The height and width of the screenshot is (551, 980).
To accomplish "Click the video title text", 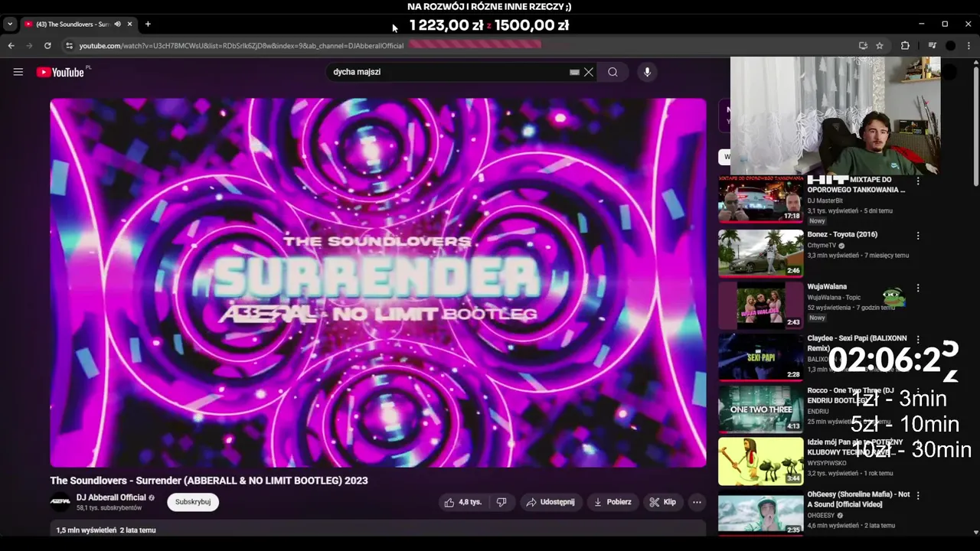I will 209,481.
